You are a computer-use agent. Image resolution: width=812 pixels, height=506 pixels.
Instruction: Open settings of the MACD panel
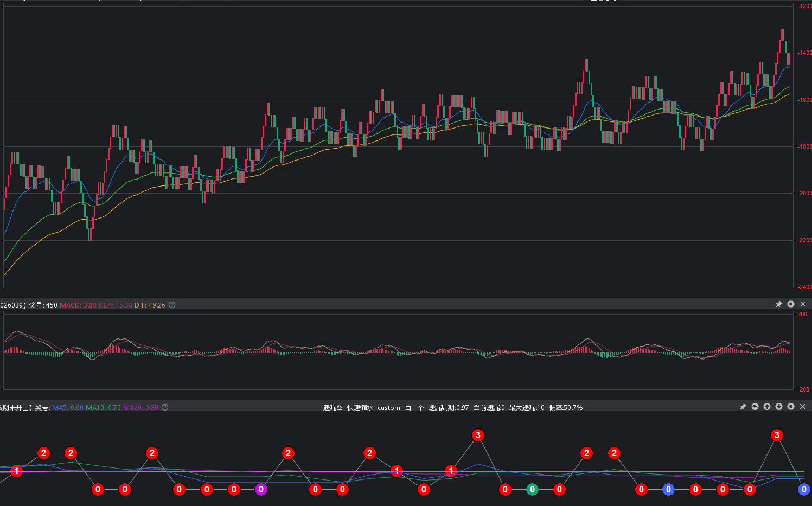[791, 304]
